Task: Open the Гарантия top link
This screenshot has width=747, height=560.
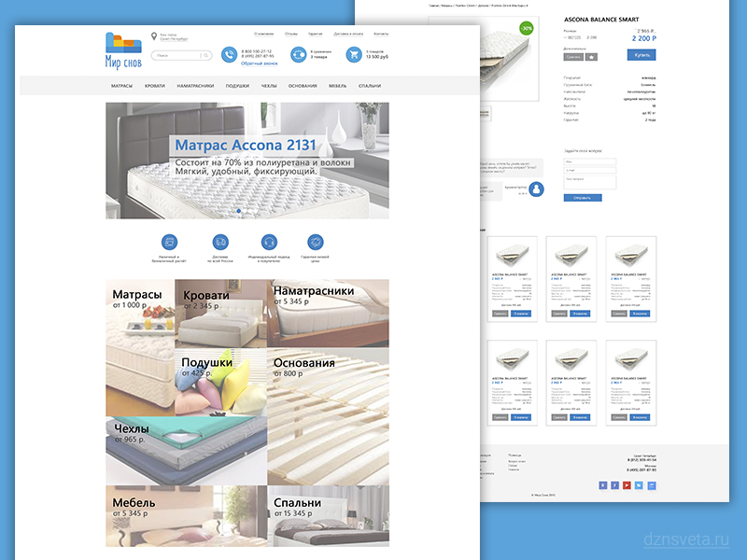Action: click(315, 34)
